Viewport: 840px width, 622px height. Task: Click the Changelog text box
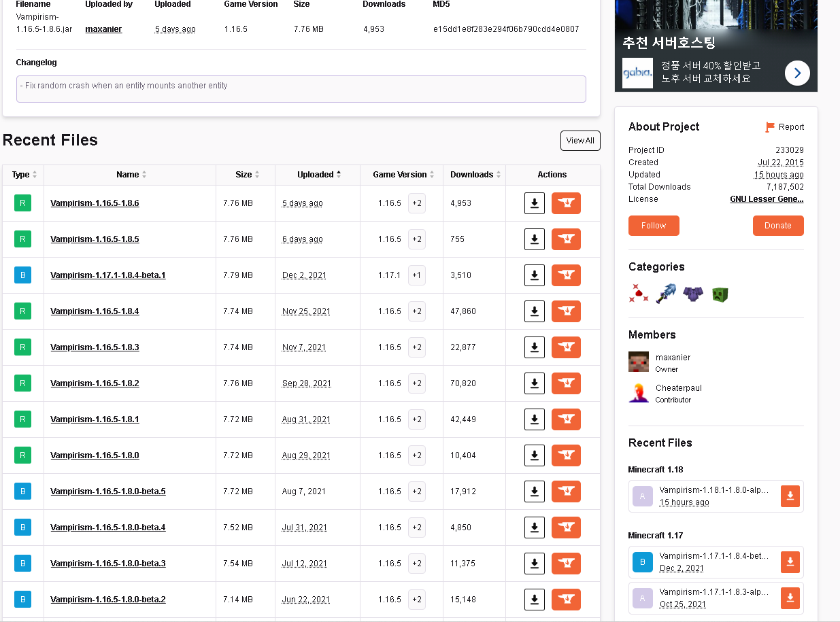pos(301,89)
